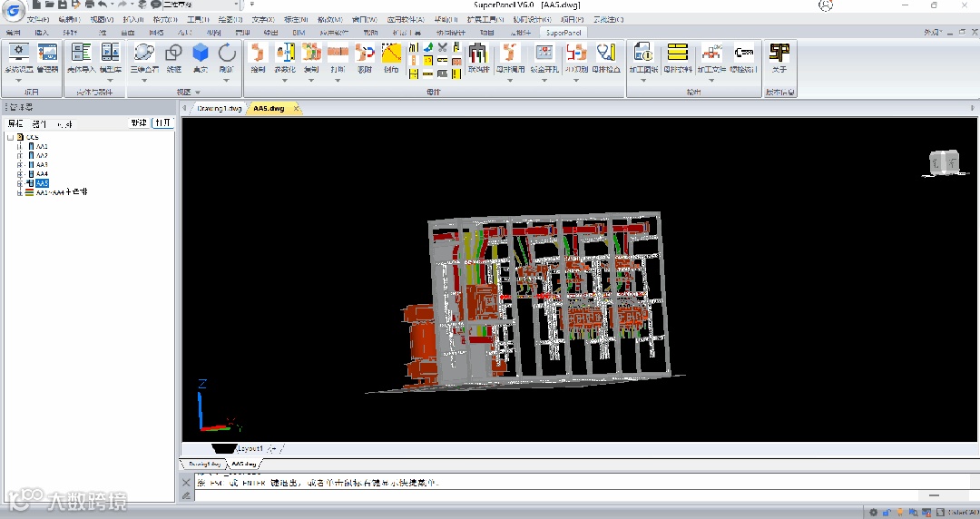Open the 管理器 manager panel icon
The width and height of the screenshot is (980, 519).
47,57
